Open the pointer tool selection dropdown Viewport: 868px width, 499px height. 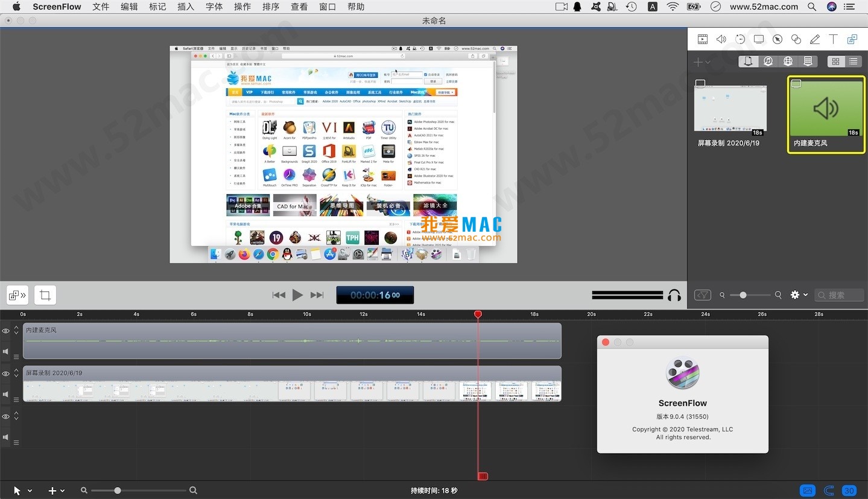tap(22, 491)
